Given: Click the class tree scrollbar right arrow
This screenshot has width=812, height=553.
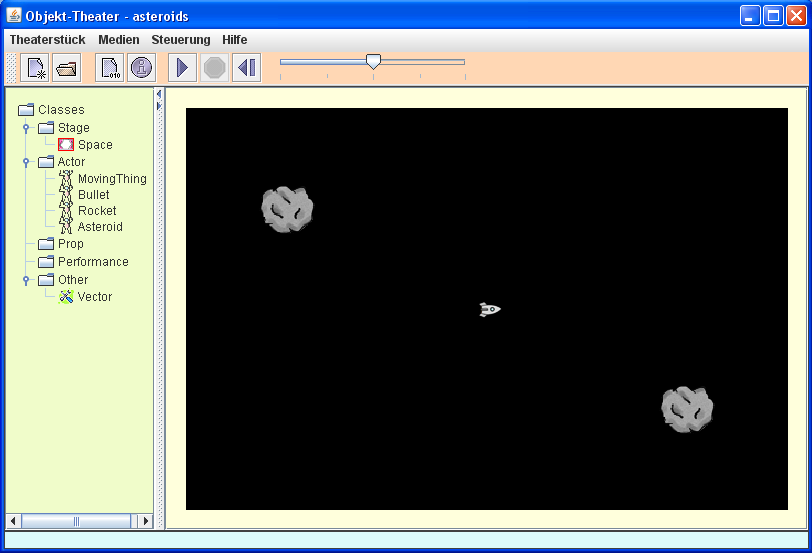Looking at the screenshot, I should point(146,521).
